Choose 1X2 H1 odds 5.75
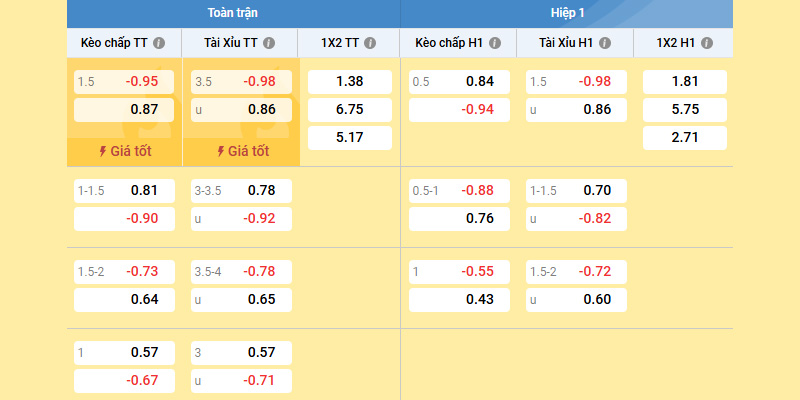This screenshot has height=400, width=800. 685,110
